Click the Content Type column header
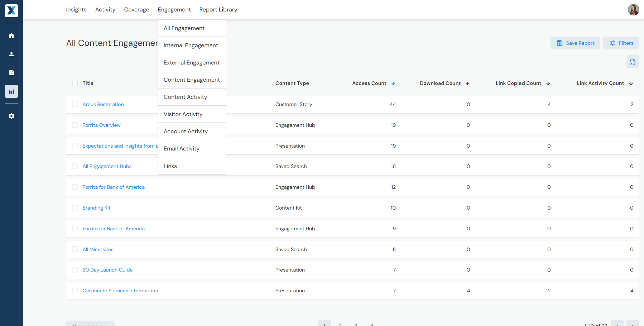Screen dimensions: 644x326 point(292,83)
